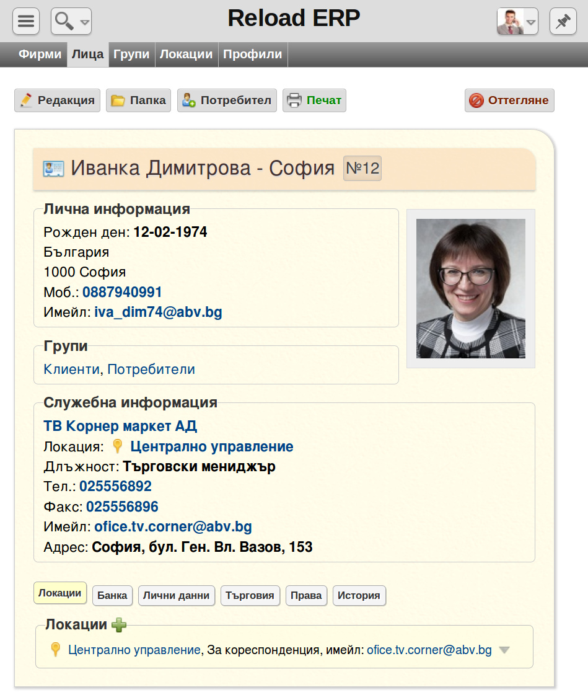This screenshot has width=588, height=700.
Task: Open the Групи tab in the top navigation bar
Action: [x=131, y=55]
